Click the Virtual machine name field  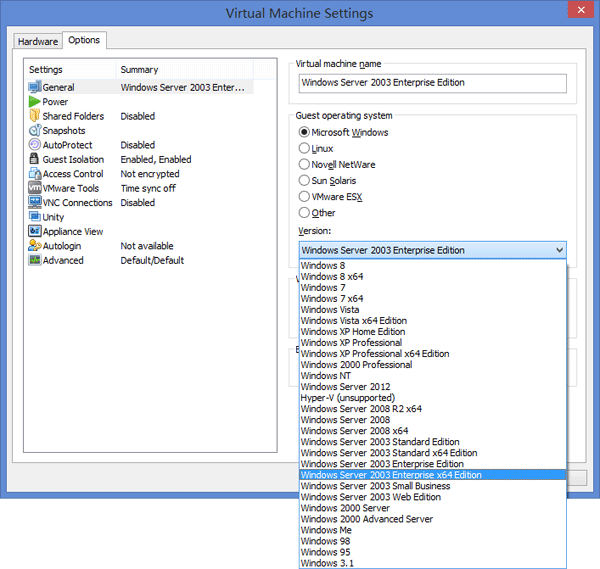pos(432,83)
